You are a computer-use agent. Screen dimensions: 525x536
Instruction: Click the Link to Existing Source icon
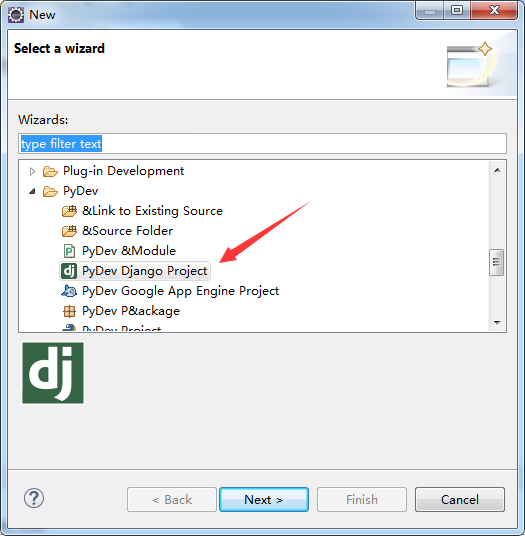pos(69,211)
